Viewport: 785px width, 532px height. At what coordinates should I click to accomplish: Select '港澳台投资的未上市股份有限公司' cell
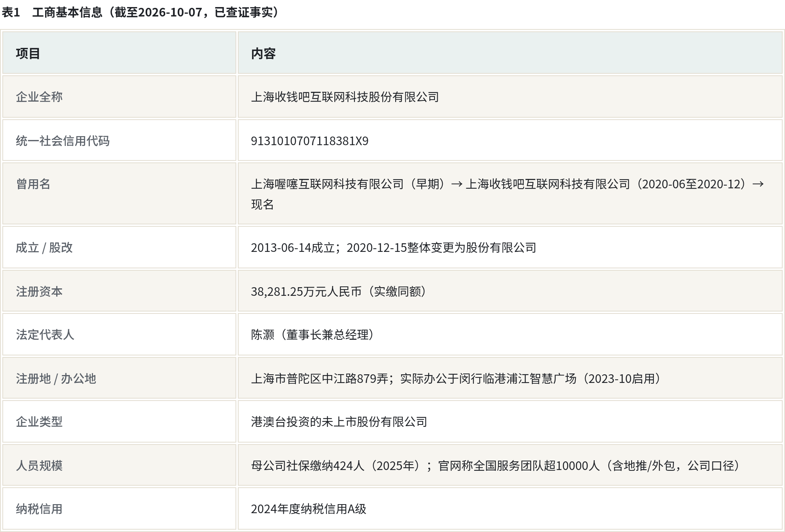point(510,421)
